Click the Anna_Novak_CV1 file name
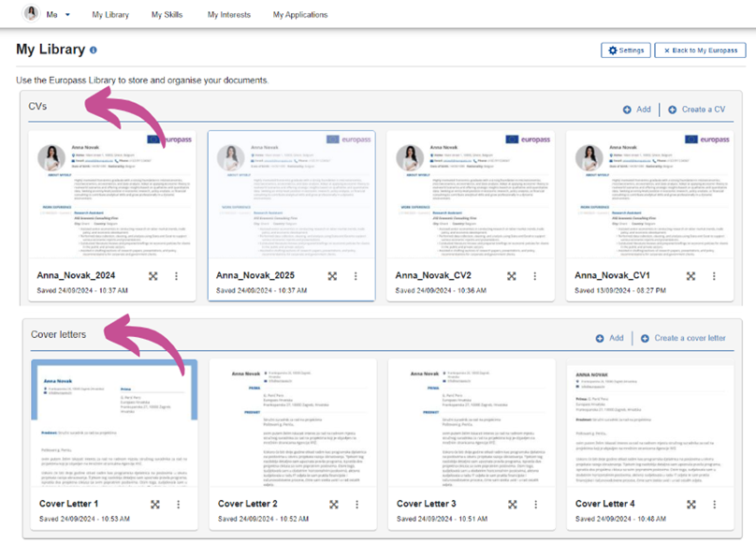The image size is (756, 558). tap(612, 275)
